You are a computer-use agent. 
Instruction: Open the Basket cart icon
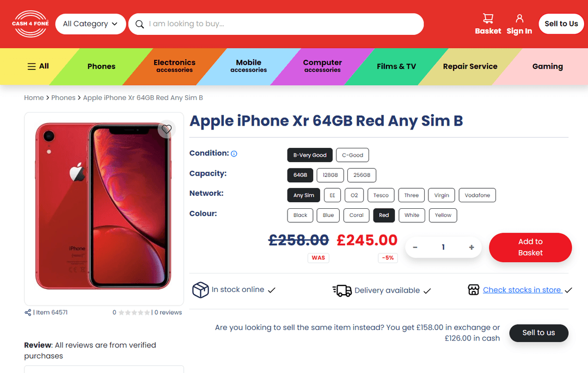pos(487,18)
